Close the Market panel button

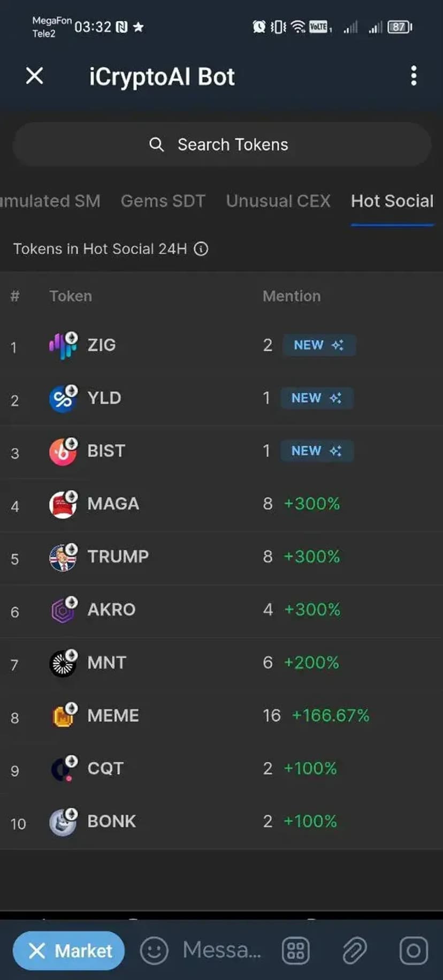pyautogui.click(x=69, y=951)
